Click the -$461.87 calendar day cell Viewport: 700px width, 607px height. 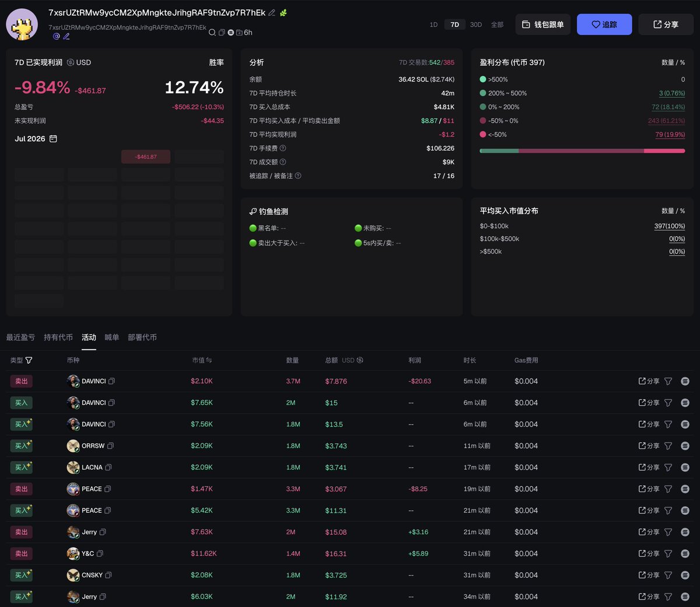pyautogui.click(x=146, y=157)
